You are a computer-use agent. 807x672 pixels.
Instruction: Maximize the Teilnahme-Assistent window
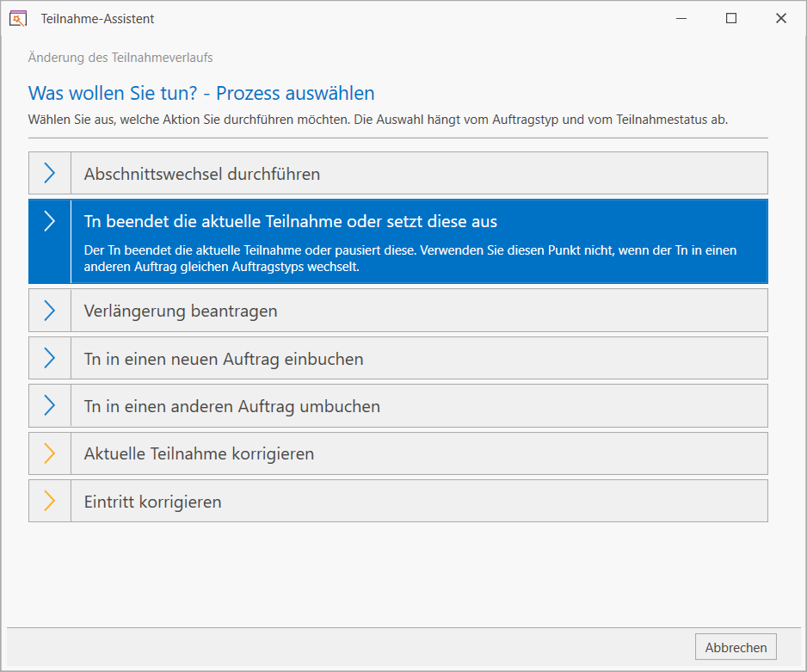(x=730, y=19)
